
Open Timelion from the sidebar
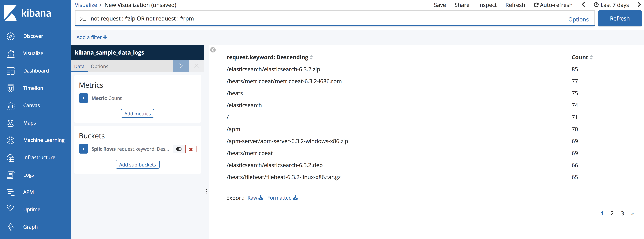33,88
